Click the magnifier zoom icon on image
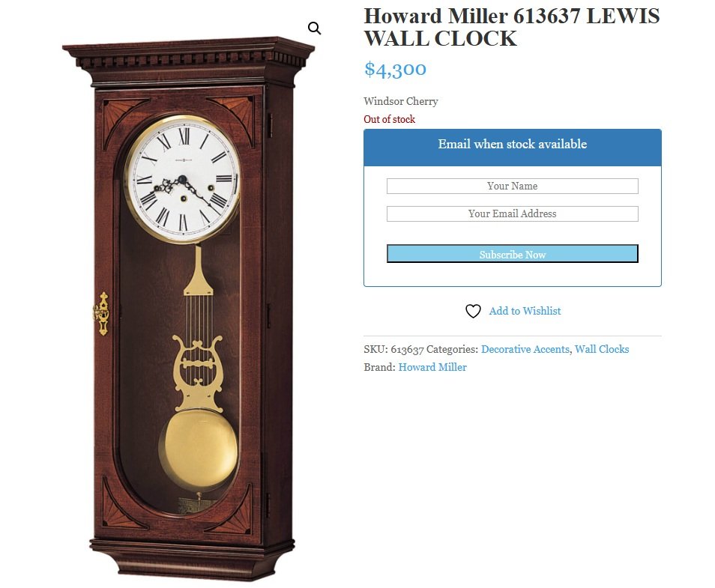The image size is (715, 588). click(x=314, y=28)
